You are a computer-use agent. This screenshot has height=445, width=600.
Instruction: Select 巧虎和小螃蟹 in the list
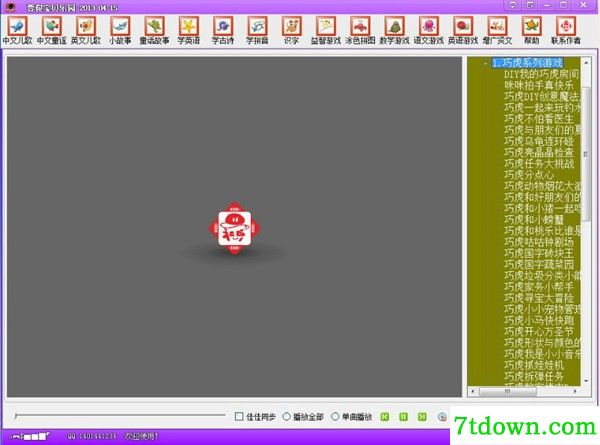pyautogui.click(x=534, y=220)
